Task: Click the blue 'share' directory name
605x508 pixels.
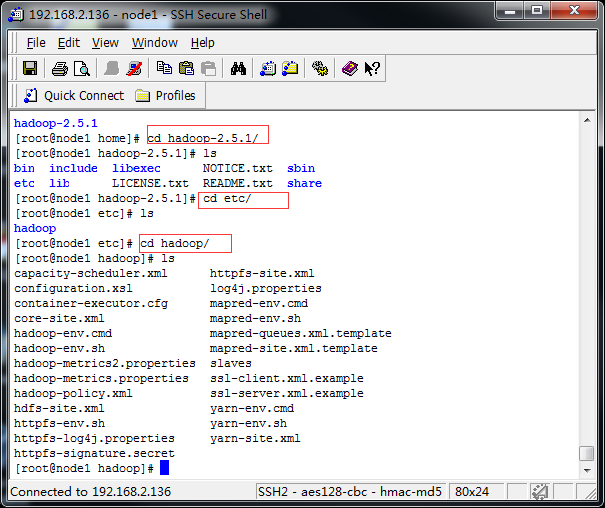Action: click(x=304, y=183)
